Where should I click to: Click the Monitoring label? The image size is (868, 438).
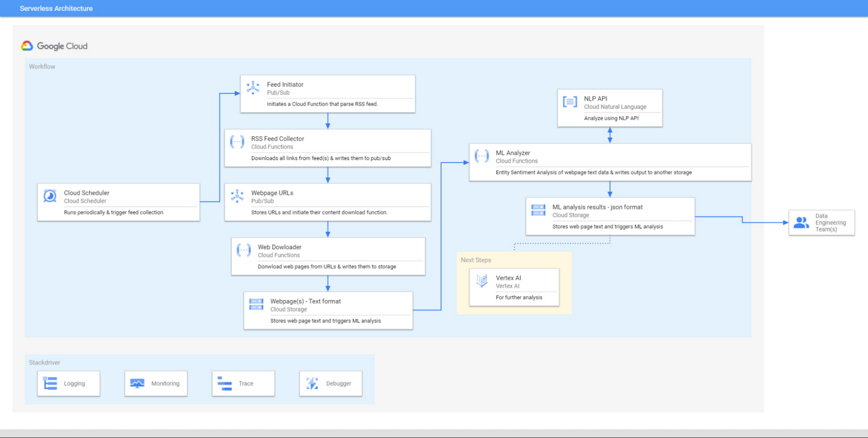click(x=165, y=383)
